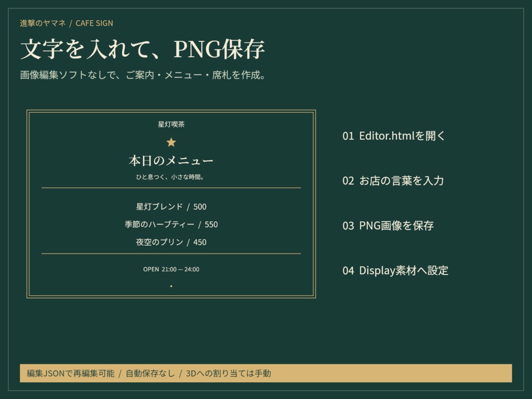The image size is (532, 399).
Task: Click the hours text OPEN 21:00 — 24:00
Action: pos(171,269)
